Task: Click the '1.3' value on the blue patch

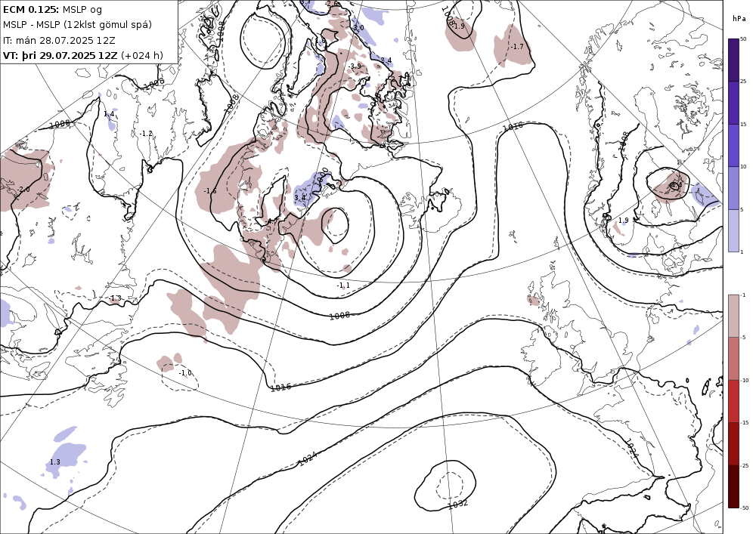Action: click(x=55, y=462)
